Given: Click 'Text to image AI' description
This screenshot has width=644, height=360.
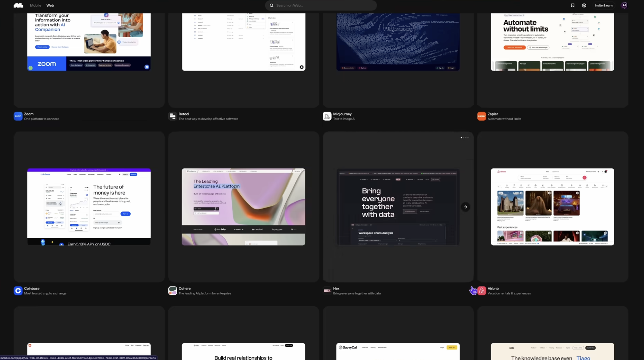Looking at the screenshot, I should click(344, 119).
